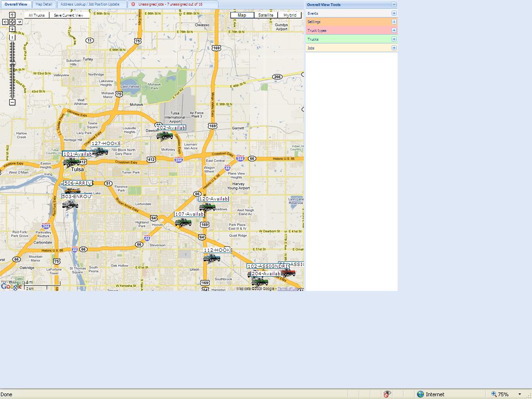Select the truck 112-HOOKED icon
Viewport: 532px width, 399px height.
click(x=212, y=258)
